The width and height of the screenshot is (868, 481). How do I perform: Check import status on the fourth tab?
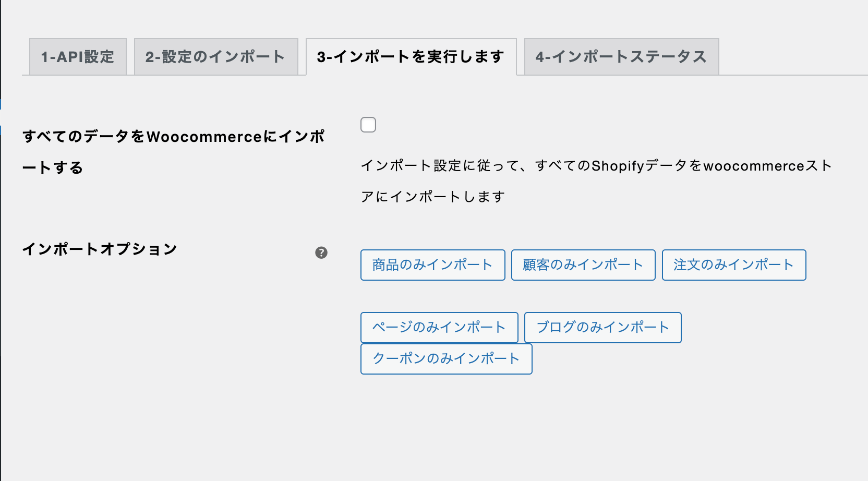tap(621, 56)
